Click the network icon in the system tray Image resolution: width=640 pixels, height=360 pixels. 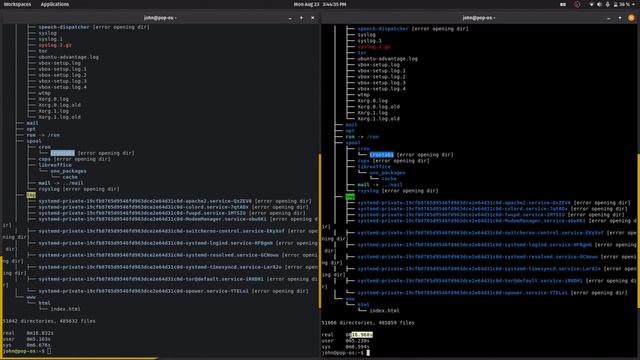tap(591, 4)
